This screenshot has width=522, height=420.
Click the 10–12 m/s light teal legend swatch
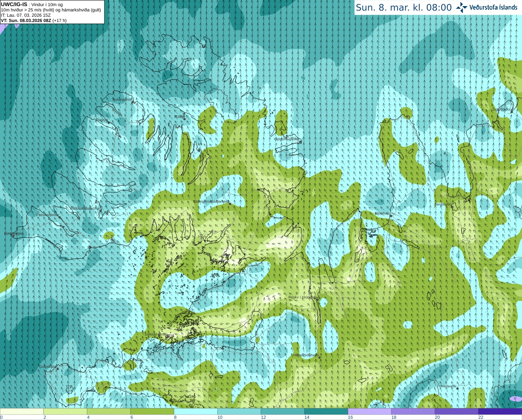tap(239, 411)
